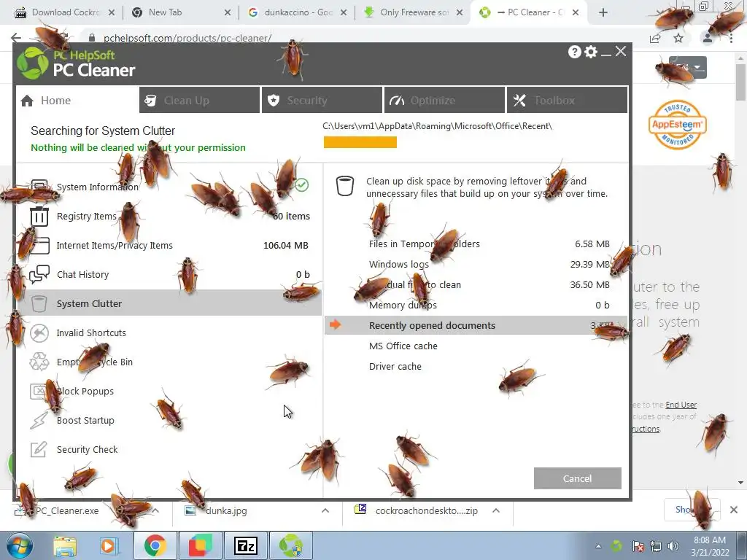Open dunka.jpg download options chevron
Screen dimensions: 747x560
pyautogui.click(x=325, y=510)
